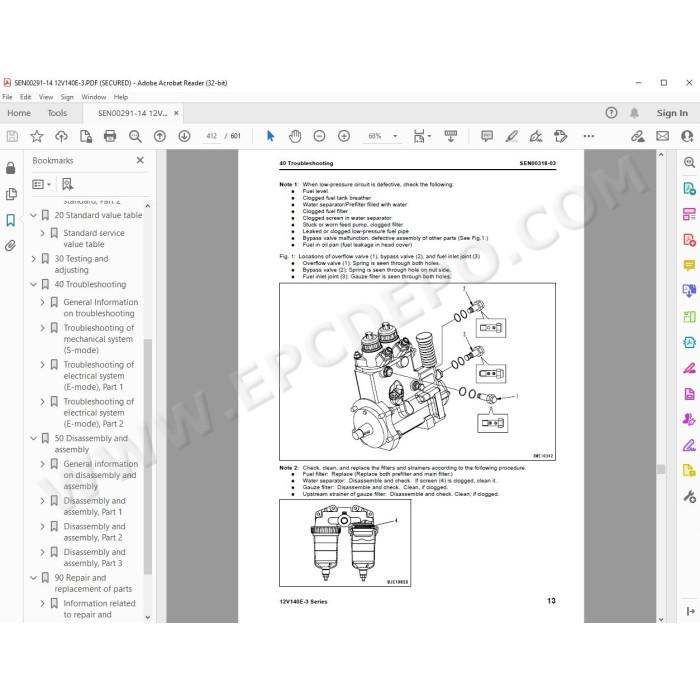
Task: Open Disassembly and assembly, Part 3 bookmark
Action: [x=94, y=558]
